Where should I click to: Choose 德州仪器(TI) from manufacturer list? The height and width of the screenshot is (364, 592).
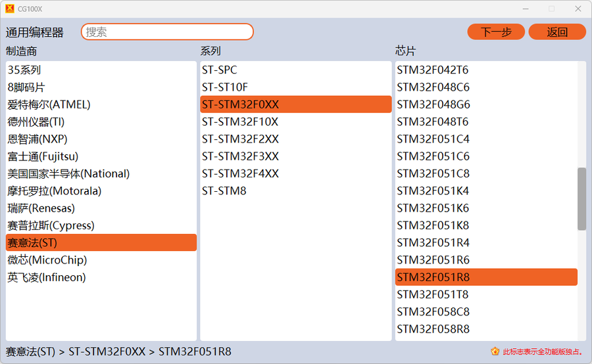[x=36, y=122]
